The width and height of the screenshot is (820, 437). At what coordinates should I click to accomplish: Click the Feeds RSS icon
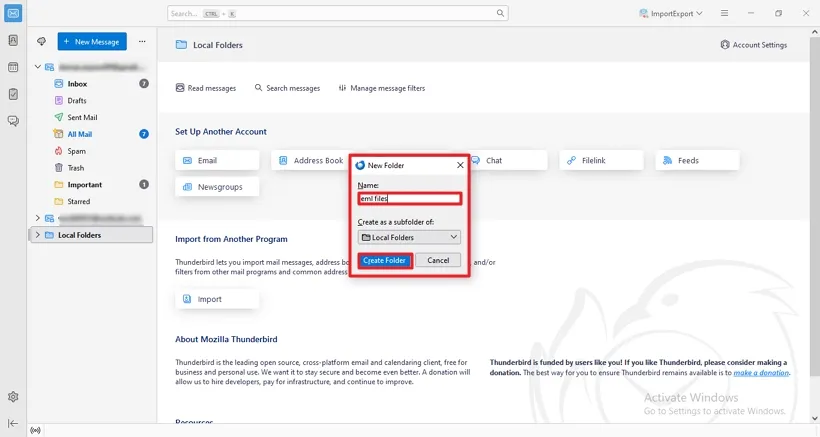667,160
